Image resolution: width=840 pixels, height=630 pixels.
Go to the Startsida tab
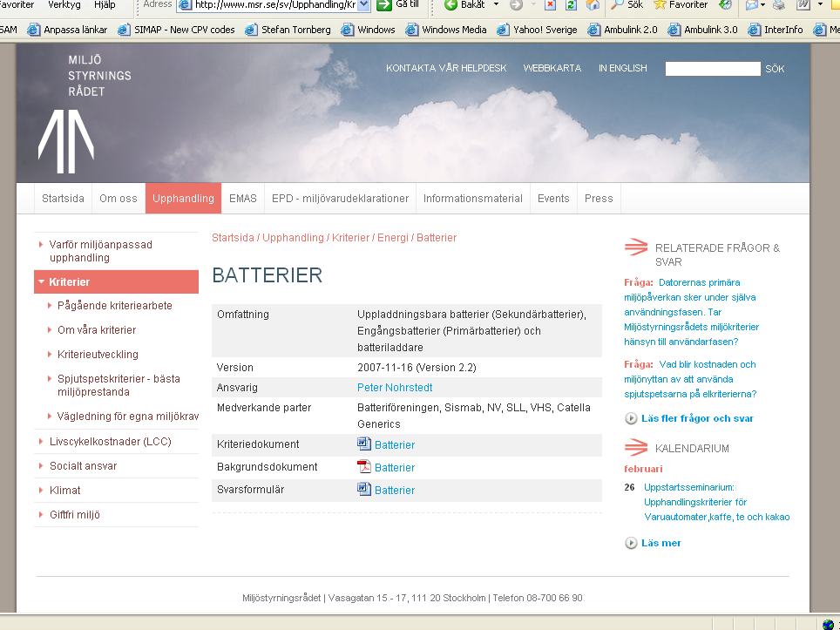(64, 198)
